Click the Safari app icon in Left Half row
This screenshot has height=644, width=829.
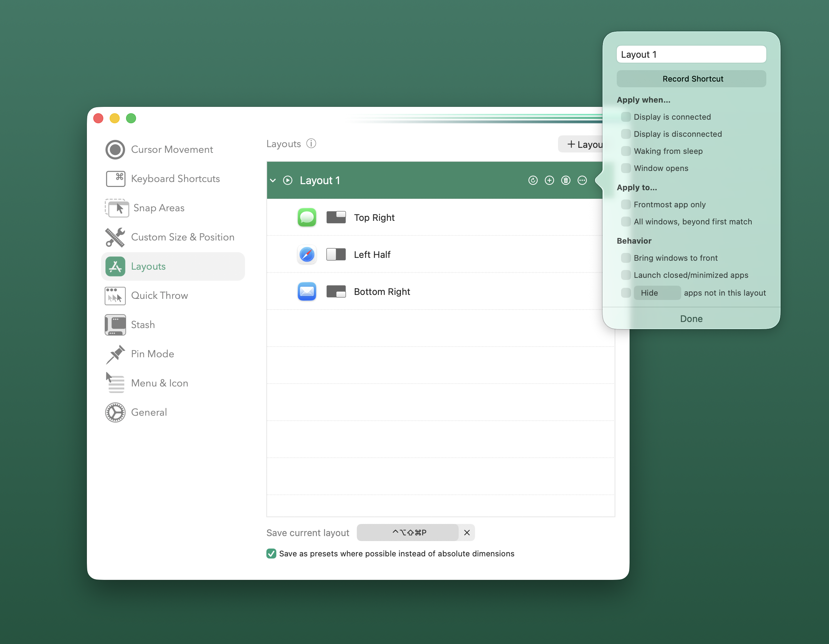pos(307,254)
